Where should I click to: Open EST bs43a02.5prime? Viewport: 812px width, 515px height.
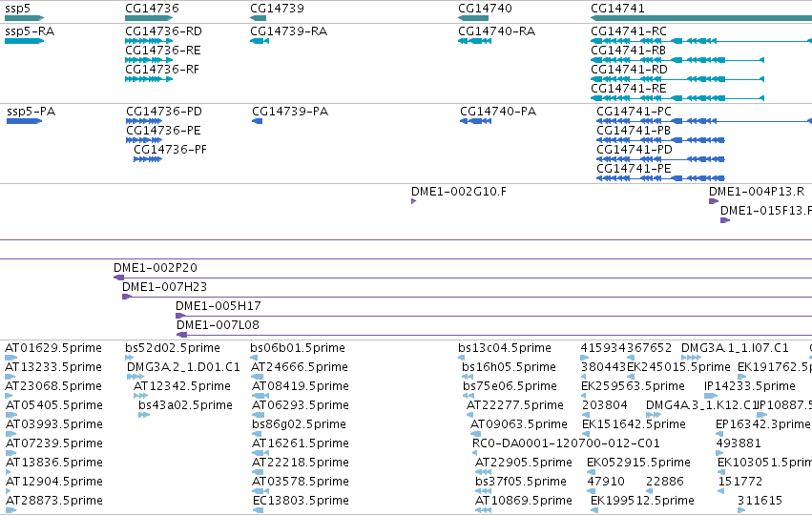tap(185, 405)
